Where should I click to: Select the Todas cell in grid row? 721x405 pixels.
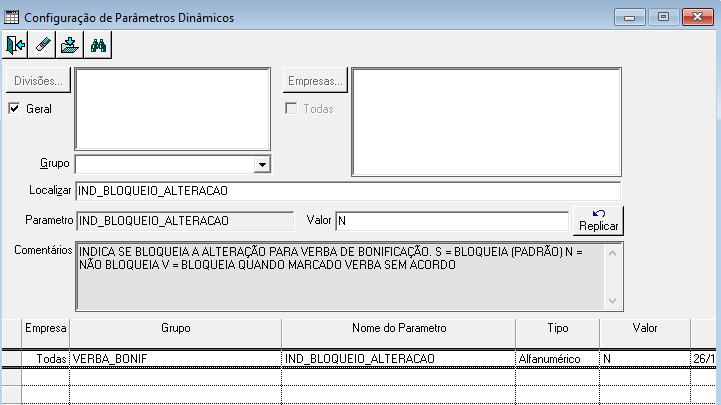tap(46, 359)
